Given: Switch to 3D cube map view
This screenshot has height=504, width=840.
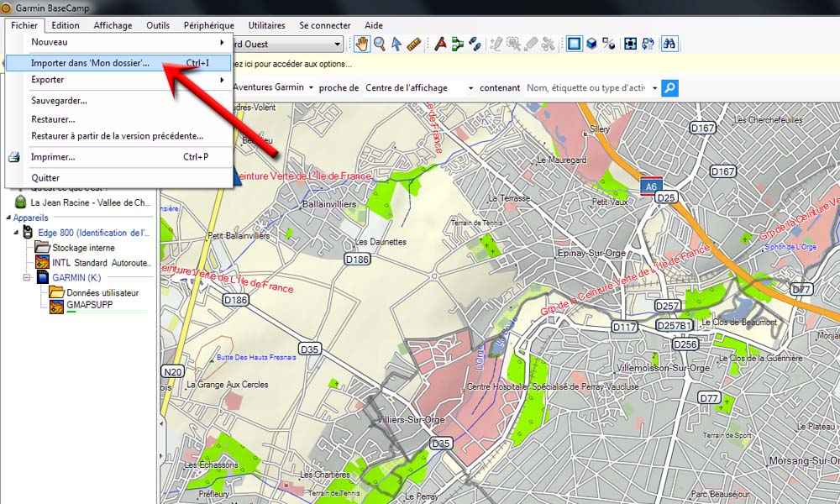Looking at the screenshot, I should [591, 44].
